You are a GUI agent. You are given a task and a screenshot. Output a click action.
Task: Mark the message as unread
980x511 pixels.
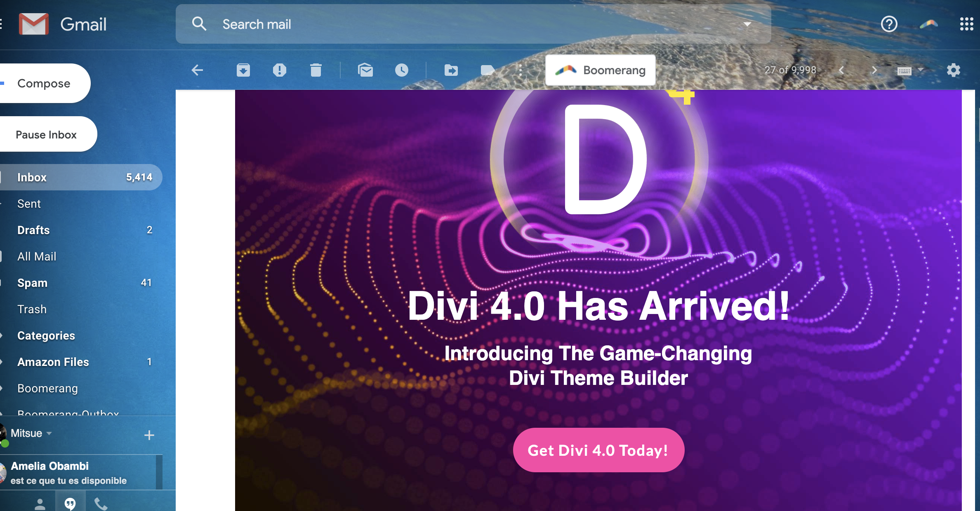coord(365,70)
